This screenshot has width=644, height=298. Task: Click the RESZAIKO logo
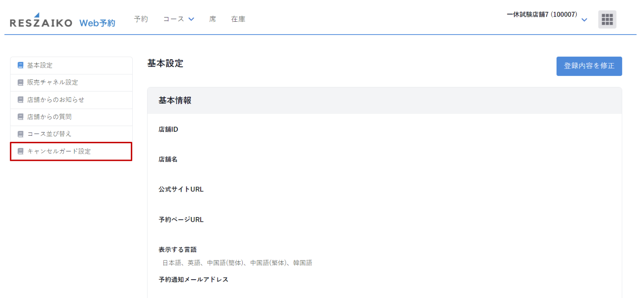click(41, 22)
